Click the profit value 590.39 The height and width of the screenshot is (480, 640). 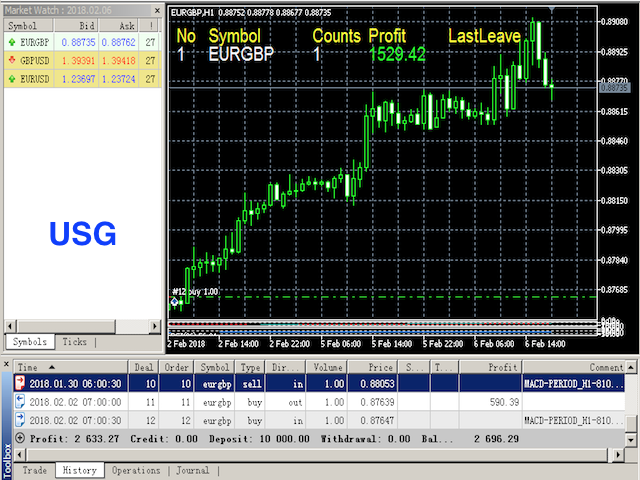pyautogui.click(x=504, y=402)
